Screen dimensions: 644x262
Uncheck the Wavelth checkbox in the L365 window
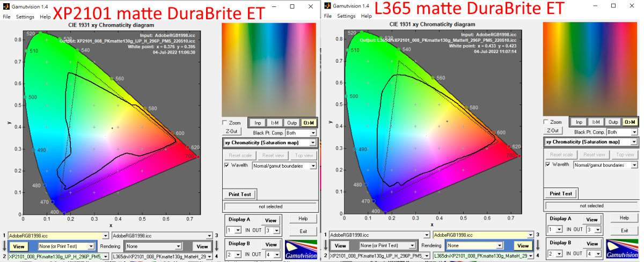pyautogui.click(x=549, y=164)
